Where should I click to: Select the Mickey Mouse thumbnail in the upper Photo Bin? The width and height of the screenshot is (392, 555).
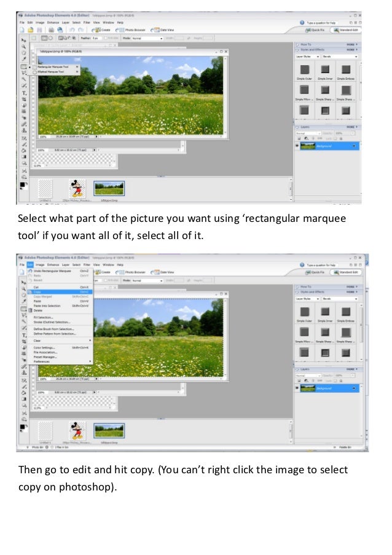77,188
